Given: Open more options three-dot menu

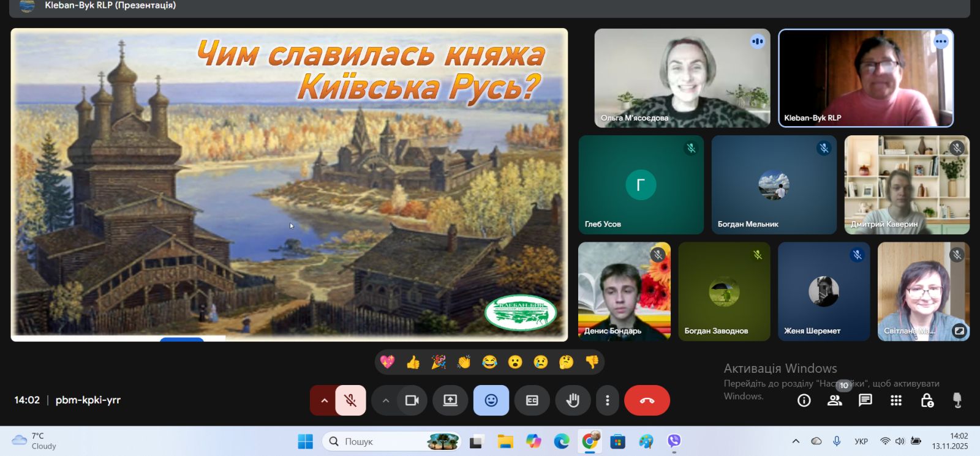Looking at the screenshot, I should pyautogui.click(x=608, y=400).
